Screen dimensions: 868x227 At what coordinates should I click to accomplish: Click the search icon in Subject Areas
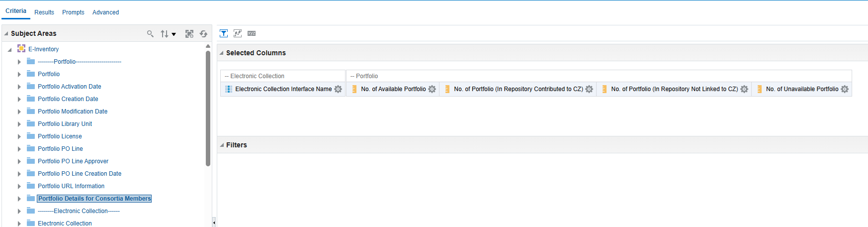pos(150,34)
